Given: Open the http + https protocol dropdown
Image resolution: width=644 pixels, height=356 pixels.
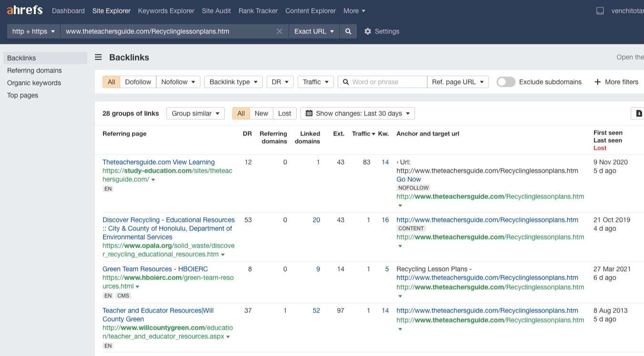Looking at the screenshot, I should (33, 31).
